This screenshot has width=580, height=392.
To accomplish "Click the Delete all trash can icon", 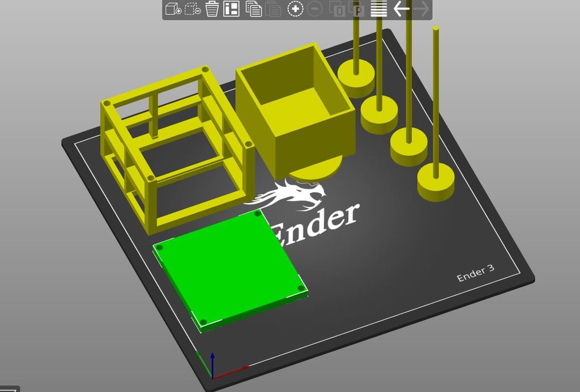I will point(212,8).
